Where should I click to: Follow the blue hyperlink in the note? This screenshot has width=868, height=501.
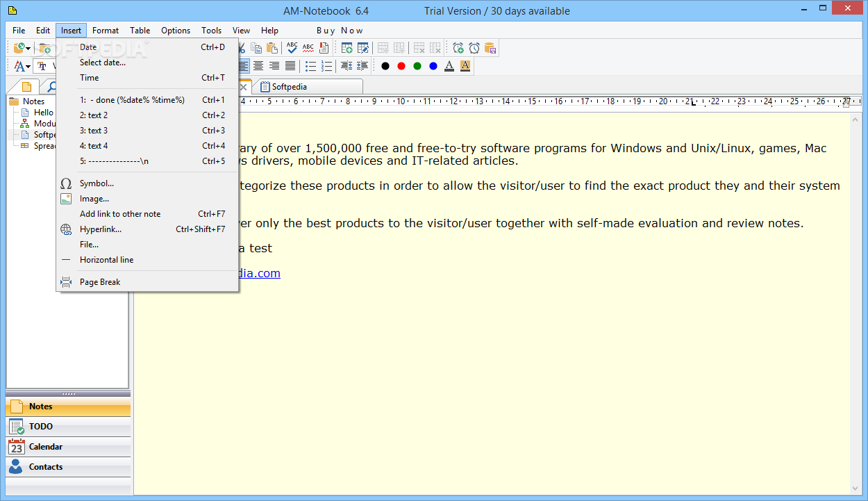pyautogui.click(x=260, y=273)
